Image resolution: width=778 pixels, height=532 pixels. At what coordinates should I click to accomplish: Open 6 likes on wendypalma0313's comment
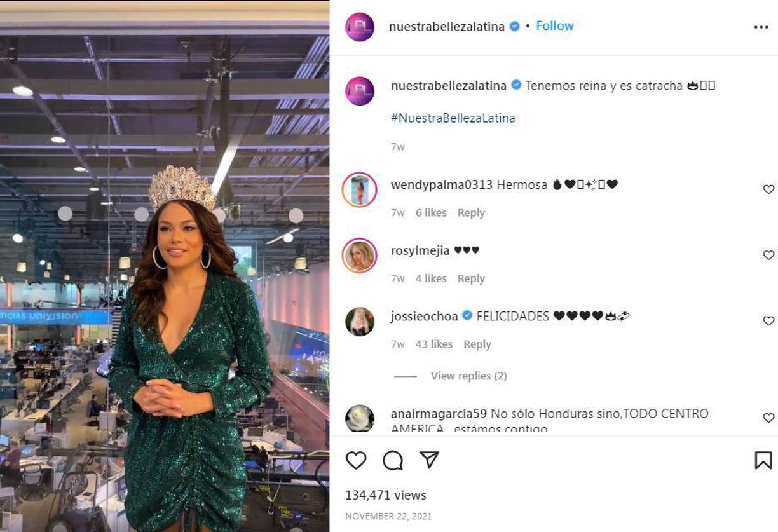tap(430, 212)
